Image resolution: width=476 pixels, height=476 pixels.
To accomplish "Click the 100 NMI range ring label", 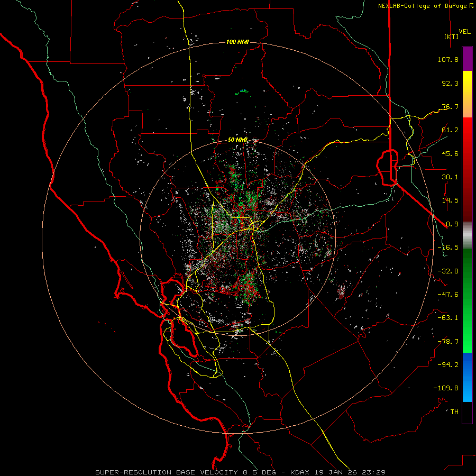I will (237, 42).
